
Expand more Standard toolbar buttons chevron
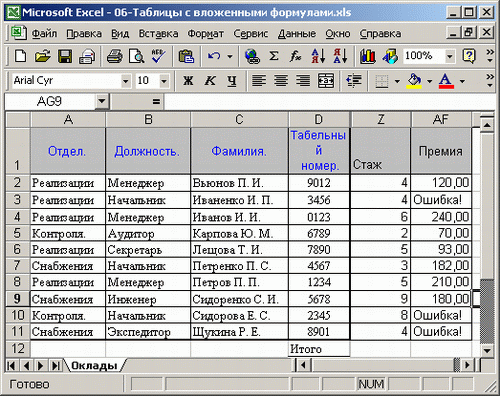tap(490, 56)
